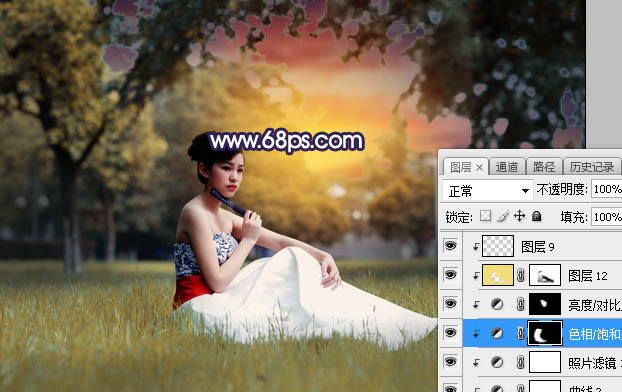The width and height of the screenshot is (622, 392).
Task: Toggle lock image pixels brush icon
Action: 503,216
